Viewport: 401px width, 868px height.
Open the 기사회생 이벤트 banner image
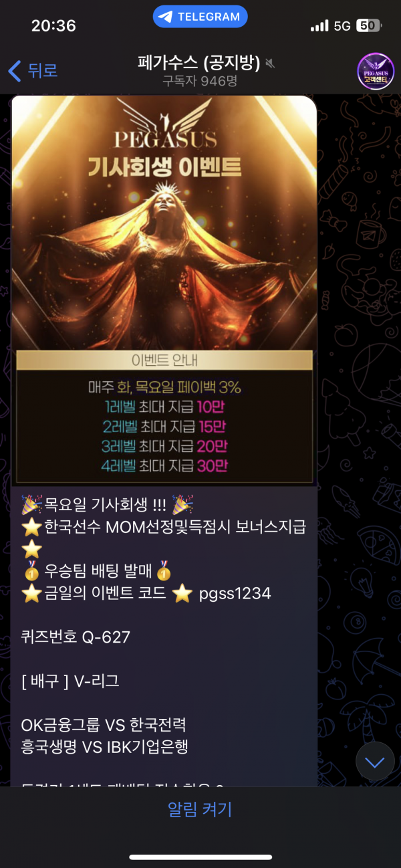(164, 290)
